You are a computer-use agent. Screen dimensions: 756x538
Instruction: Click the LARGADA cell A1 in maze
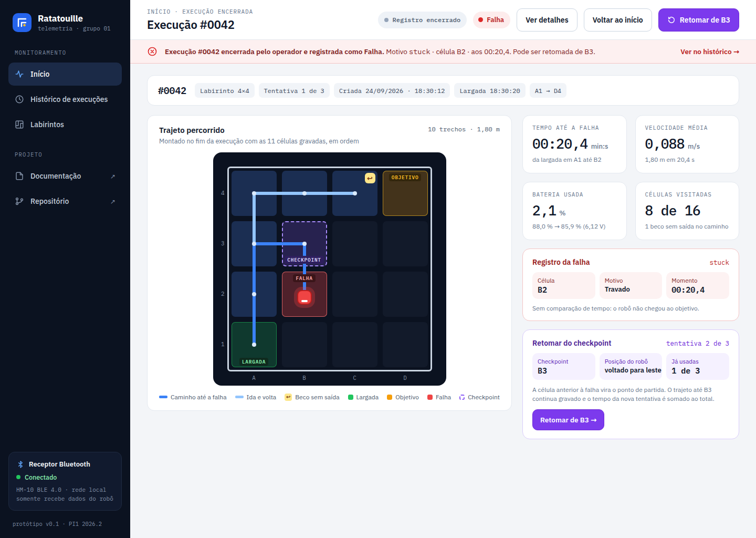click(254, 345)
